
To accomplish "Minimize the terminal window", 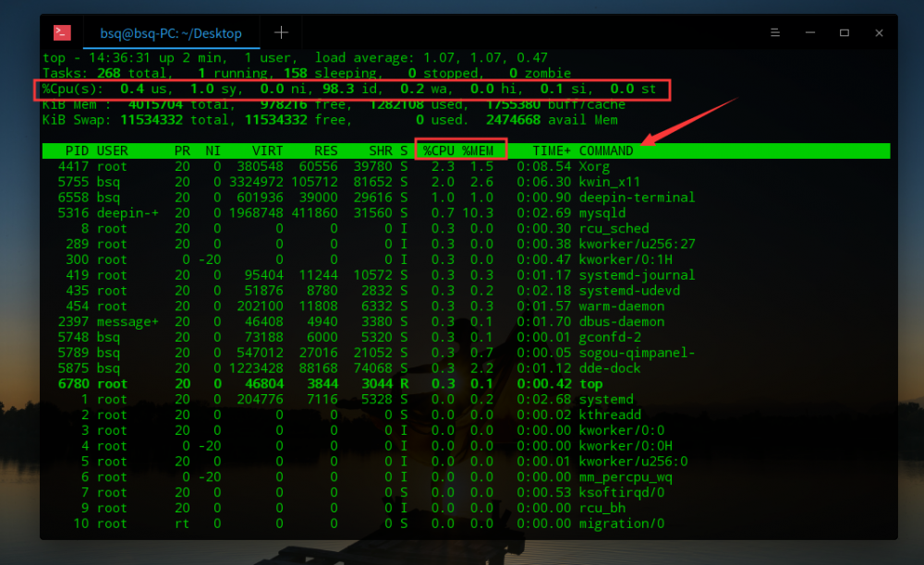I will point(810,33).
